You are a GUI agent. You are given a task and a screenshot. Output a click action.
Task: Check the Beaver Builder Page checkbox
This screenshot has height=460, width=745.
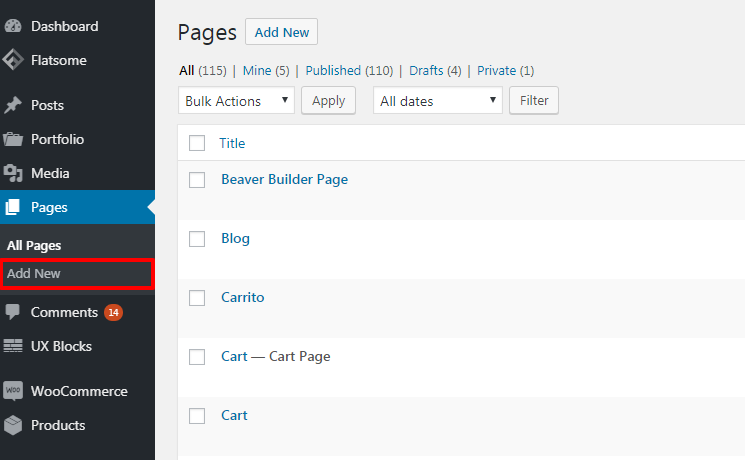197,180
